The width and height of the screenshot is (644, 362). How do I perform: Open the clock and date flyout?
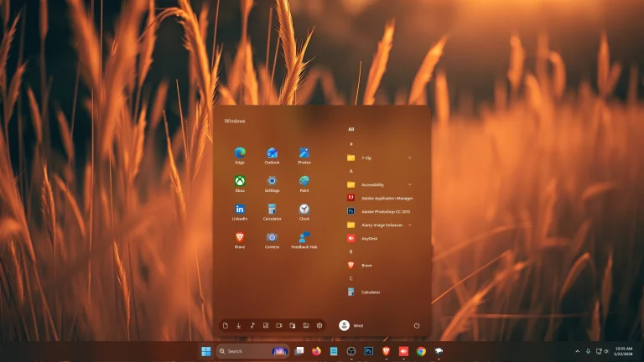[x=623, y=351]
